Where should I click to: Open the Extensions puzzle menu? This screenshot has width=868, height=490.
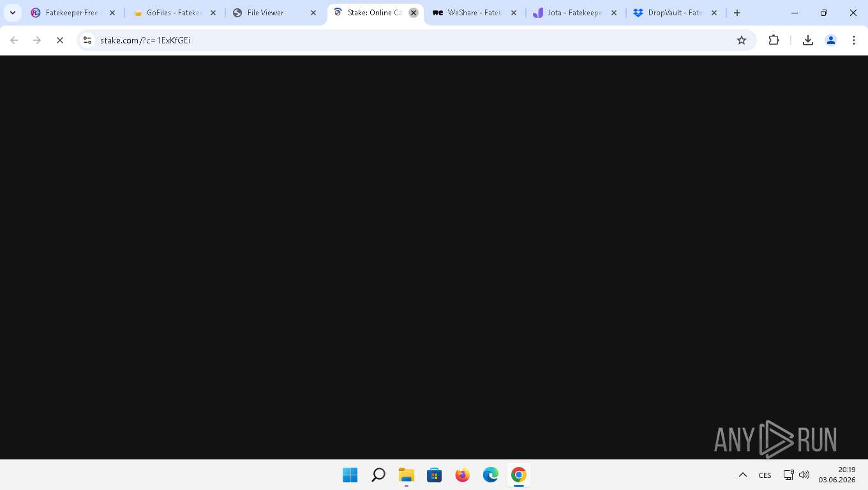[x=774, y=40]
